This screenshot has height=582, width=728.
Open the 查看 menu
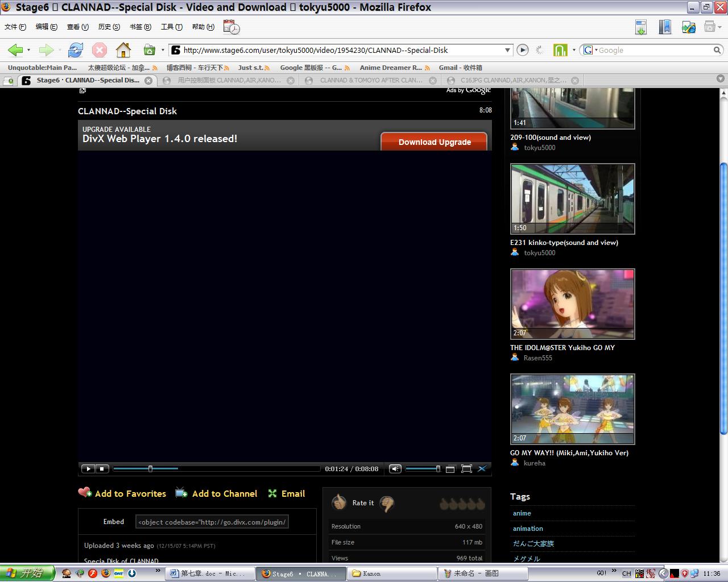pos(78,27)
